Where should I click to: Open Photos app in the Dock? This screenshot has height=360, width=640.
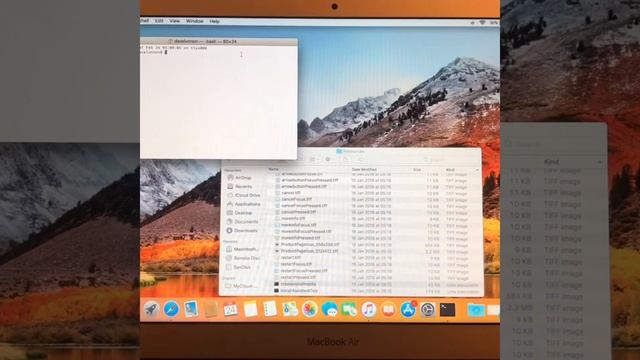[309, 309]
